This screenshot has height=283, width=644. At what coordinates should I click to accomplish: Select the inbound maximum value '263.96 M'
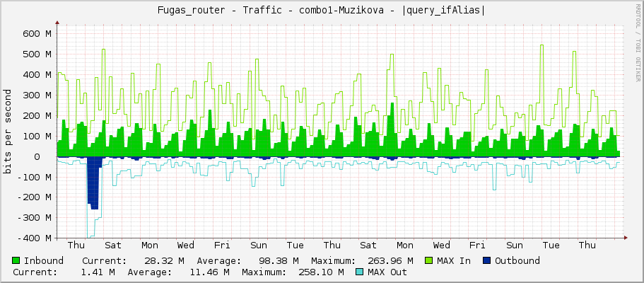pos(390,260)
